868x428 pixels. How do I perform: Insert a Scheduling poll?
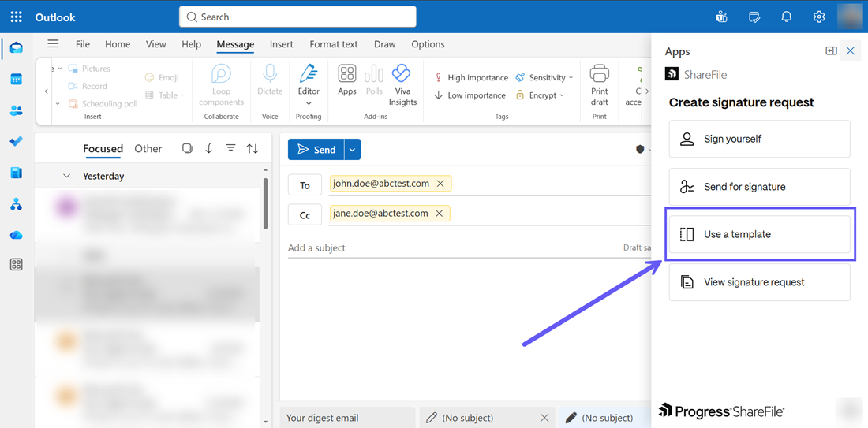point(103,104)
